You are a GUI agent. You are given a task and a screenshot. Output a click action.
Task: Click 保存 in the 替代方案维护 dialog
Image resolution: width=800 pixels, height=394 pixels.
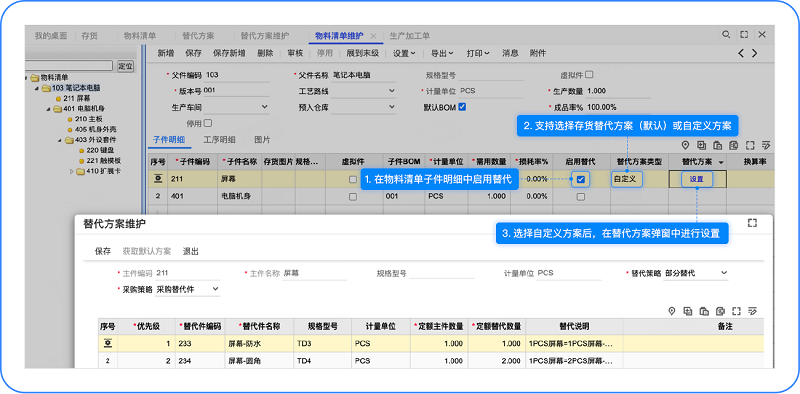click(103, 251)
